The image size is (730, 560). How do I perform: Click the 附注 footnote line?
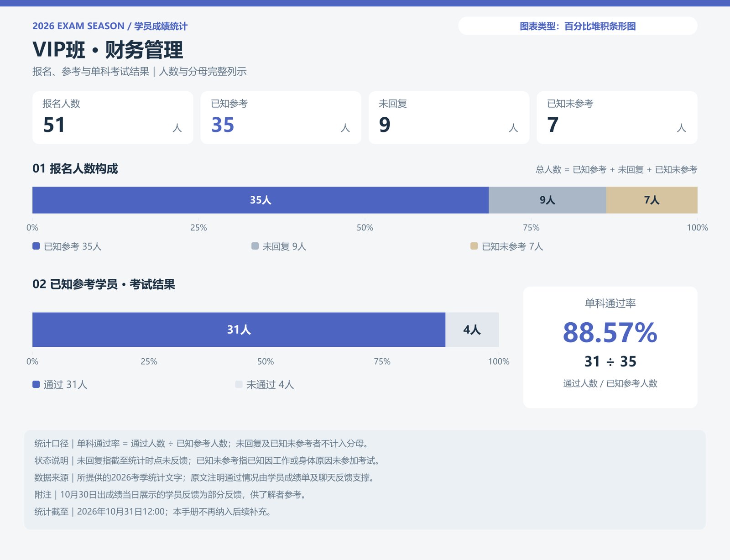[x=170, y=495]
